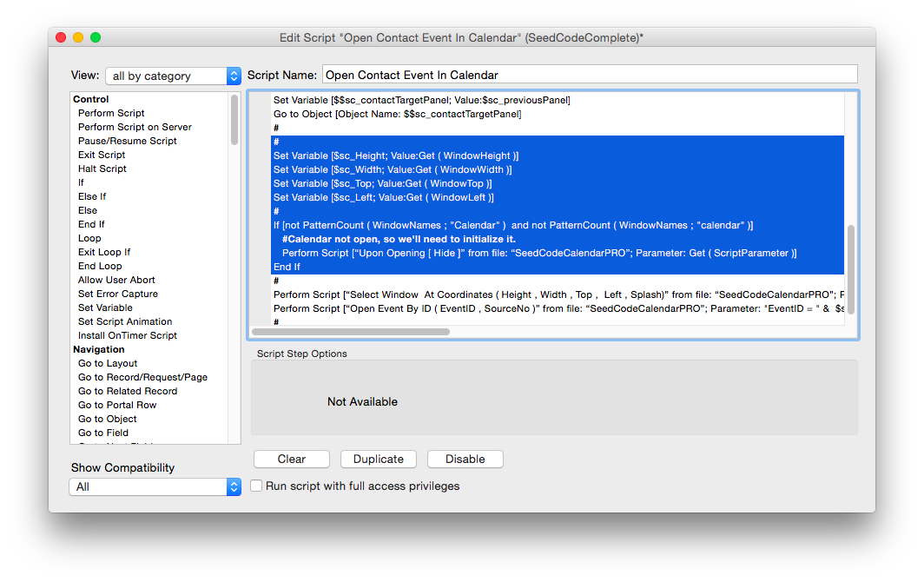The image size is (924, 582).
Task: Select the Loop step
Action: tap(89, 238)
